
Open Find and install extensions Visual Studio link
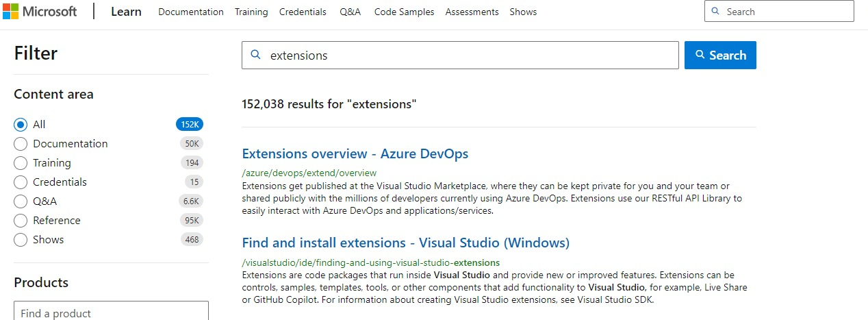point(405,243)
